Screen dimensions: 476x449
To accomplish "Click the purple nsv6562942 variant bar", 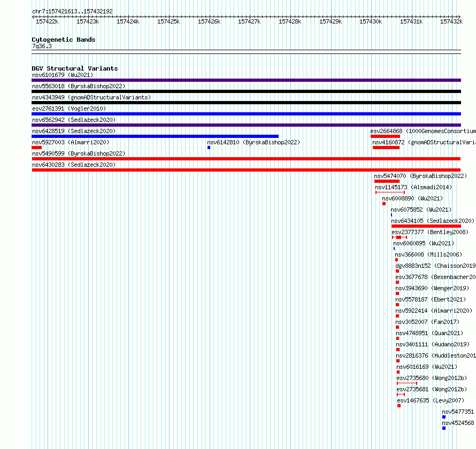I will click(x=246, y=125).
